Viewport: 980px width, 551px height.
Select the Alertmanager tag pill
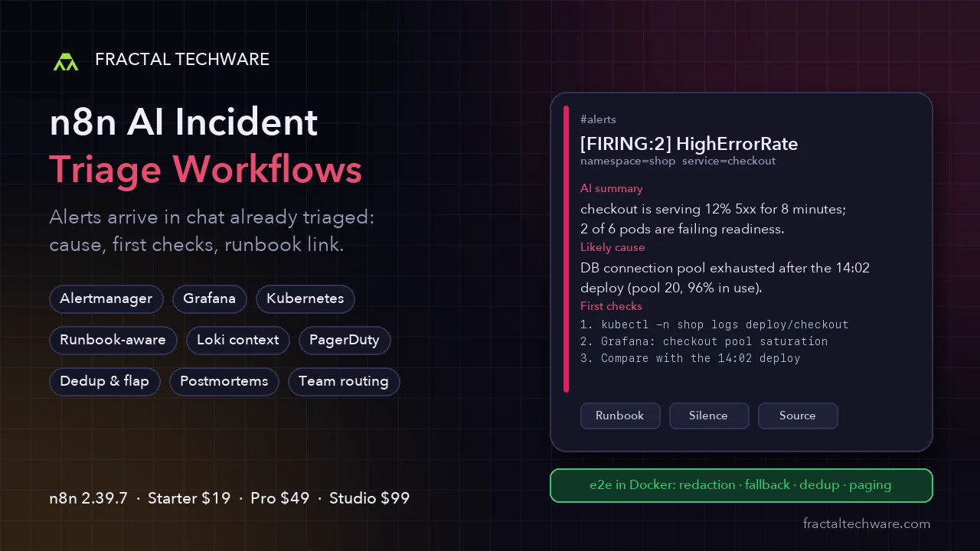pos(106,298)
